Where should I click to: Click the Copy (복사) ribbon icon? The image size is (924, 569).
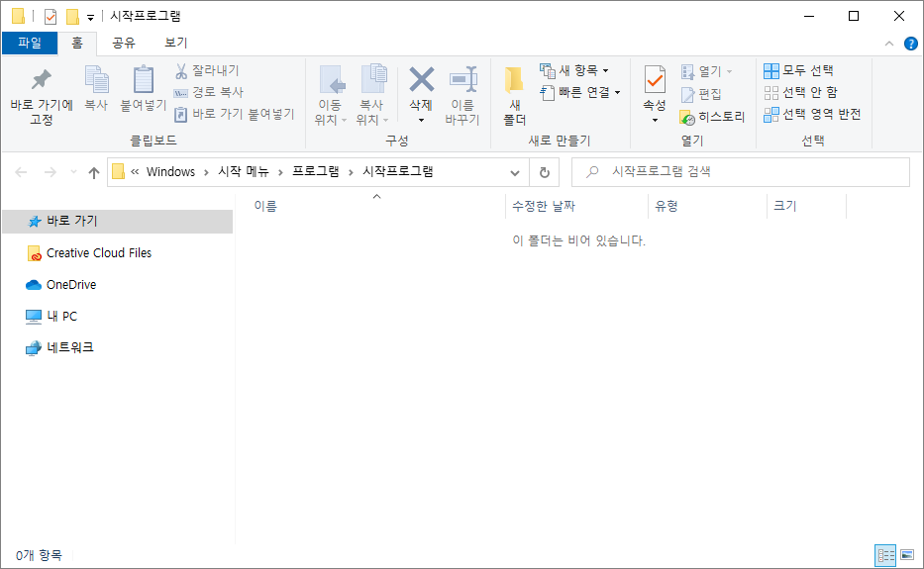click(x=97, y=79)
